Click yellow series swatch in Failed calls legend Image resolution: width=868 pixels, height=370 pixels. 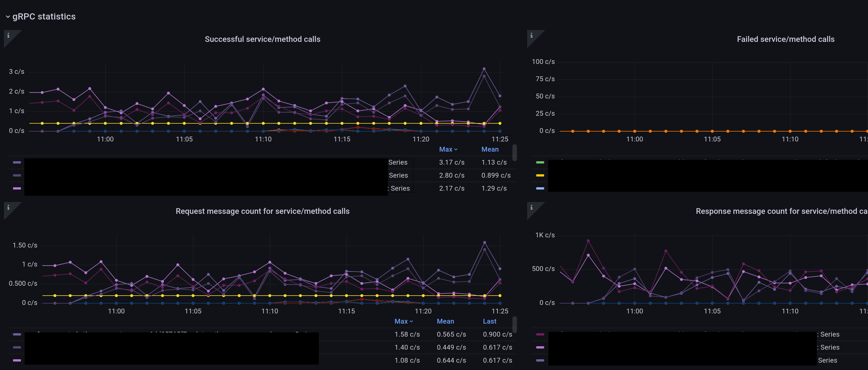(x=540, y=175)
